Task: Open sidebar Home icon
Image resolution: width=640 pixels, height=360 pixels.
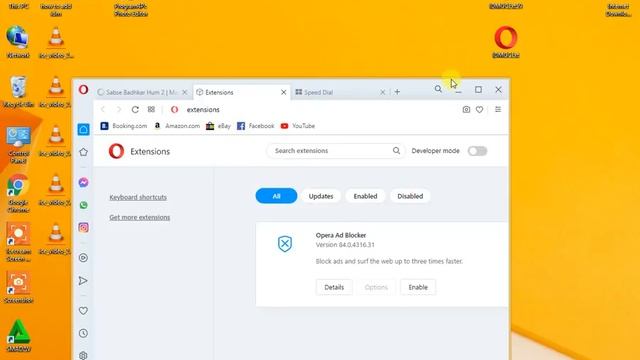Action: point(83,129)
